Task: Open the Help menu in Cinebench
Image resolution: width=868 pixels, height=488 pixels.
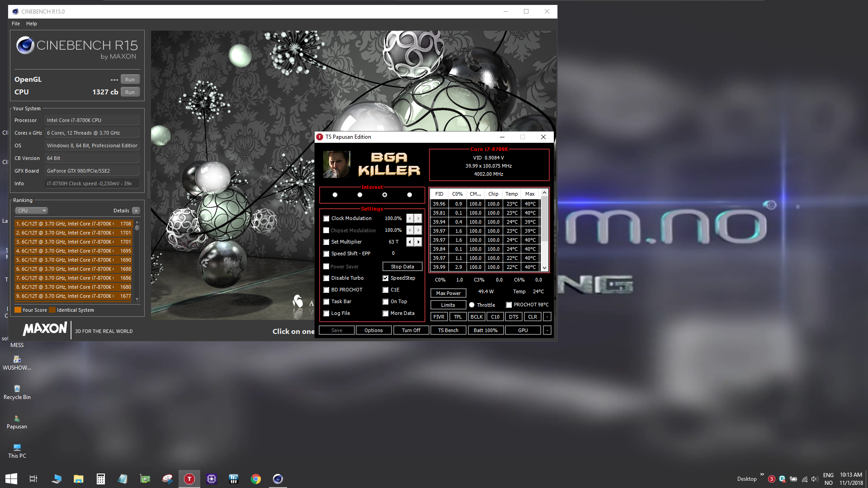Action: 32,23
